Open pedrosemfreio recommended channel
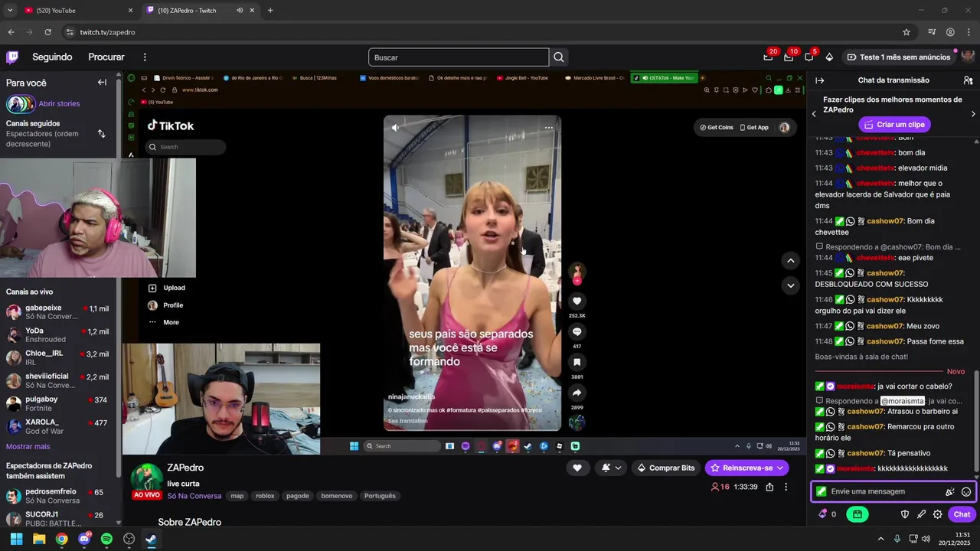Screen dimensions: 980x551 (58, 495)
